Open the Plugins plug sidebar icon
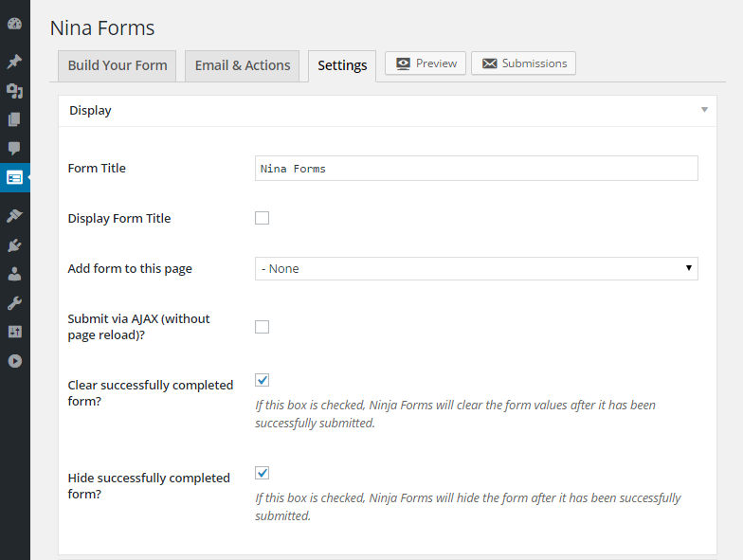The height and width of the screenshot is (560, 743). [x=15, y=244]
